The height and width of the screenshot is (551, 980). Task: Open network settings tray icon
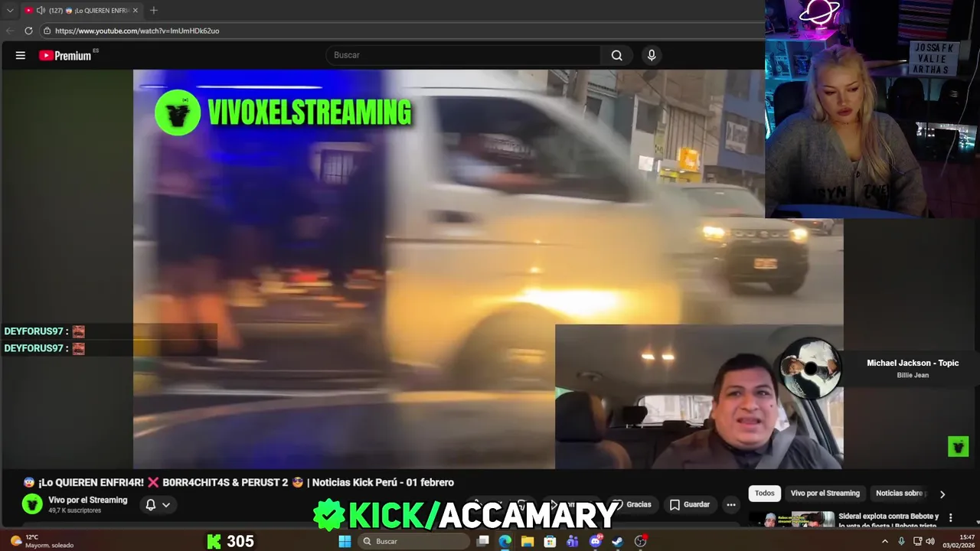(x=917, y=541)
